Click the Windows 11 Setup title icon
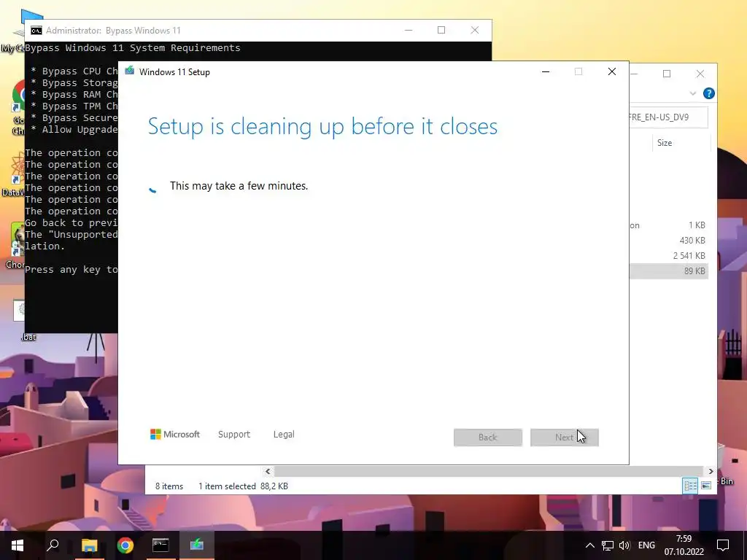 tap(130, 71)
